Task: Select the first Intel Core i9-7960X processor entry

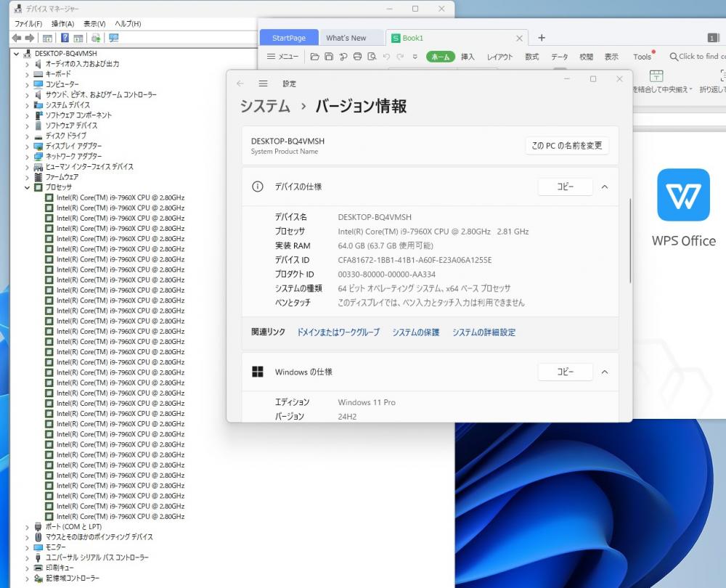Action: pos(121,197)
